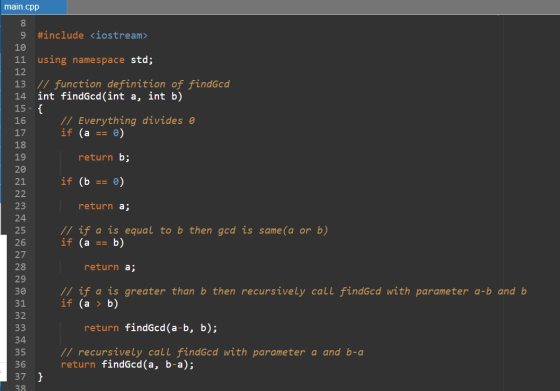Click the 'if (a == b)' statement

click(92, 243)
